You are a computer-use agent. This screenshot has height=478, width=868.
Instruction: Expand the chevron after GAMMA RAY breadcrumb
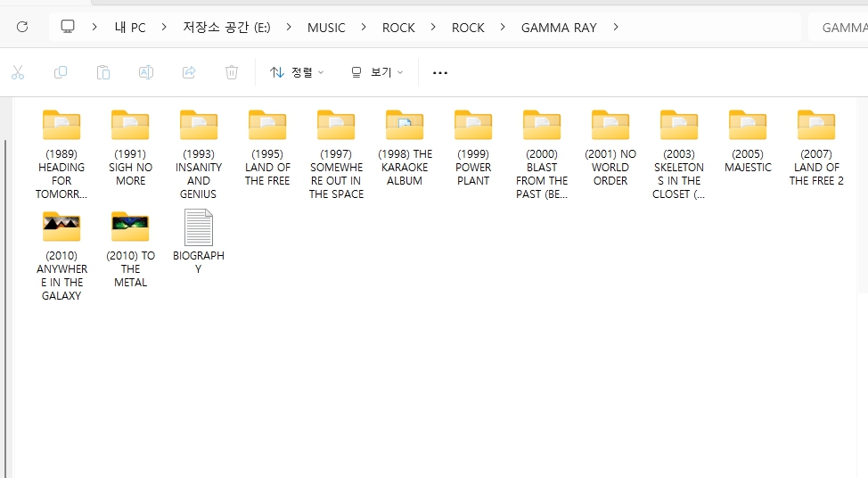(x=616, y=27)
